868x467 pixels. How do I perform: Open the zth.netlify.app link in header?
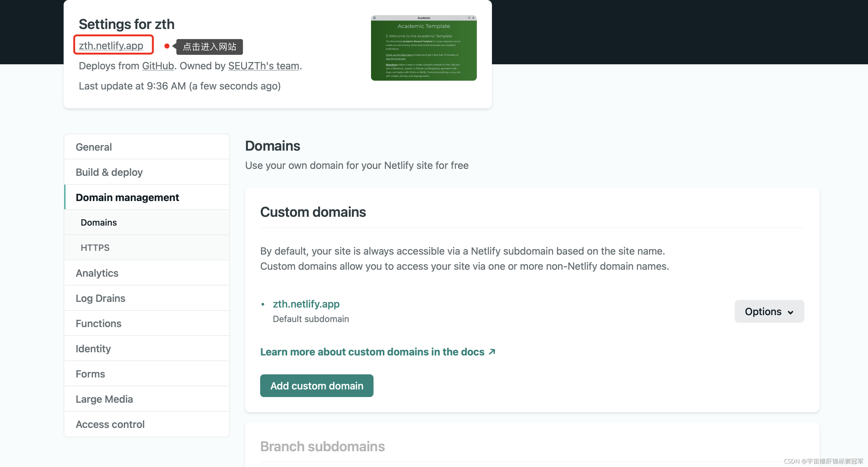click(111, 45)
